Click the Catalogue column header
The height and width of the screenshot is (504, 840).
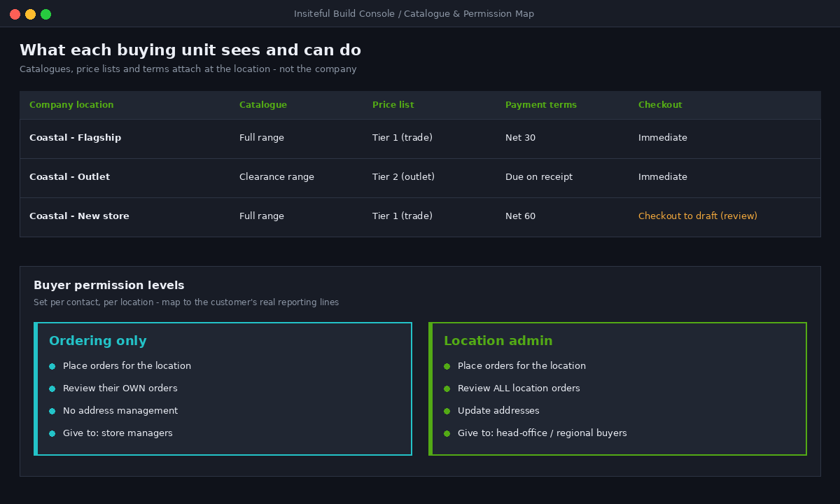coord(263,105)
